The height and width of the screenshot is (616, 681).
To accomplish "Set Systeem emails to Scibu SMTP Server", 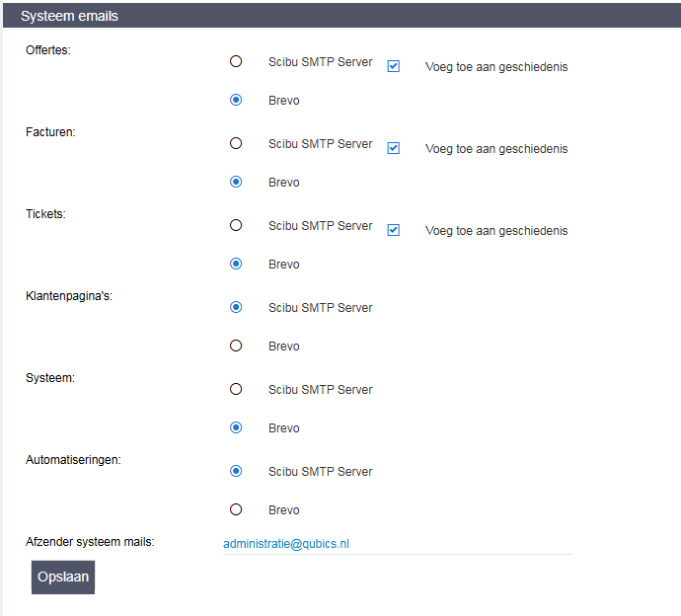I will tap(235, 389).
